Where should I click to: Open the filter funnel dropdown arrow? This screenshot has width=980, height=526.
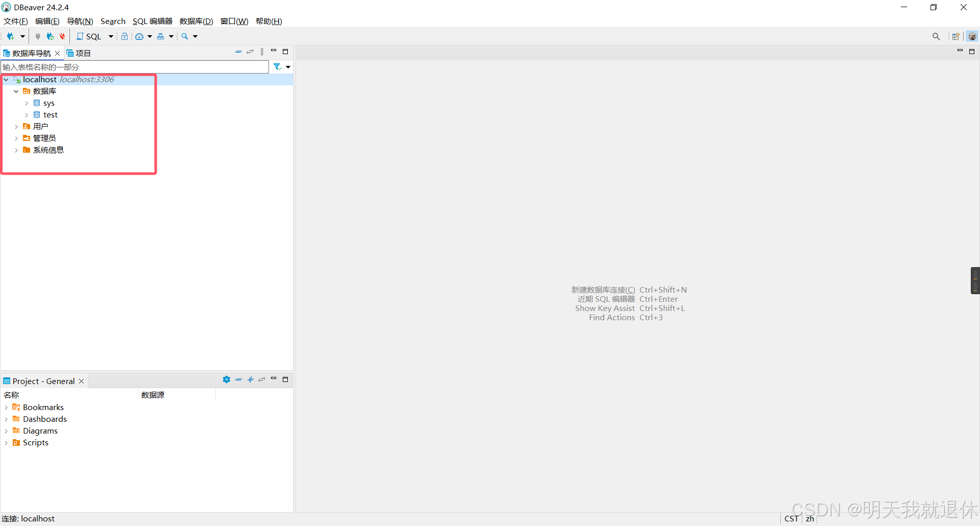(x=288, y=67)
